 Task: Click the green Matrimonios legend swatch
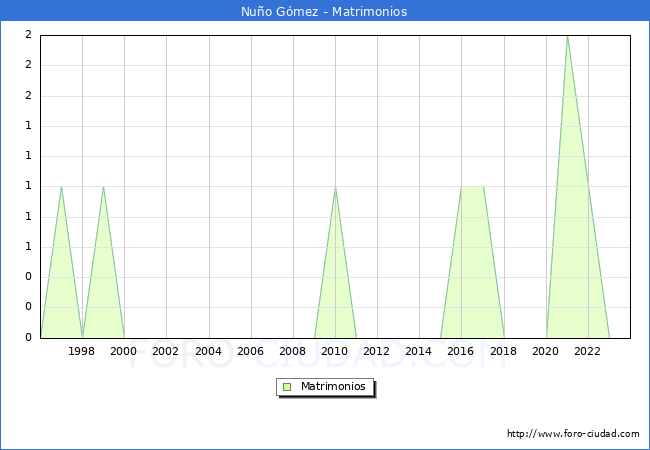click(287, 386)
